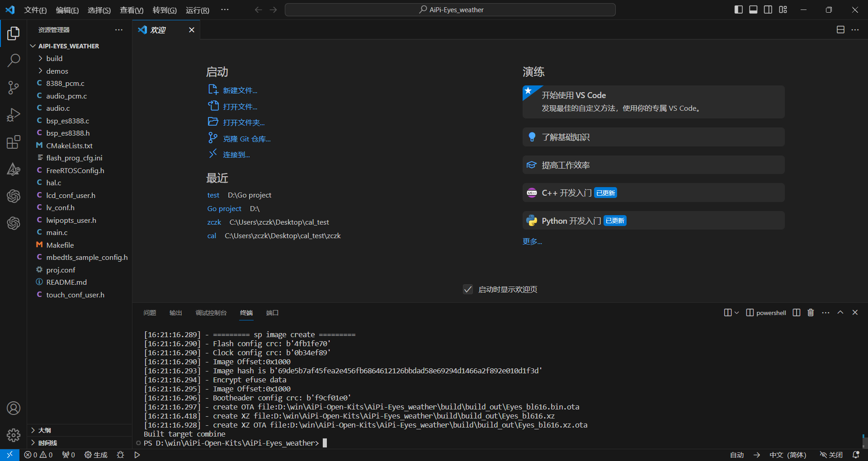This screenshot has height=461, width=868.
Task: Click the 连接到... link
Action: click(236, 155)
